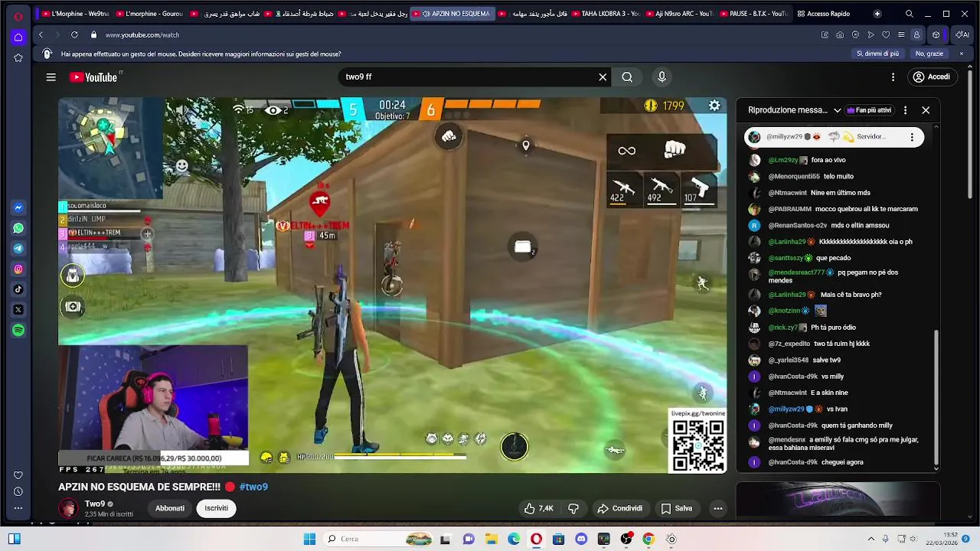This screenshot has width=980, height=551.
Task: Open YouTube settings three-dot menu
Action: (893, 77)
